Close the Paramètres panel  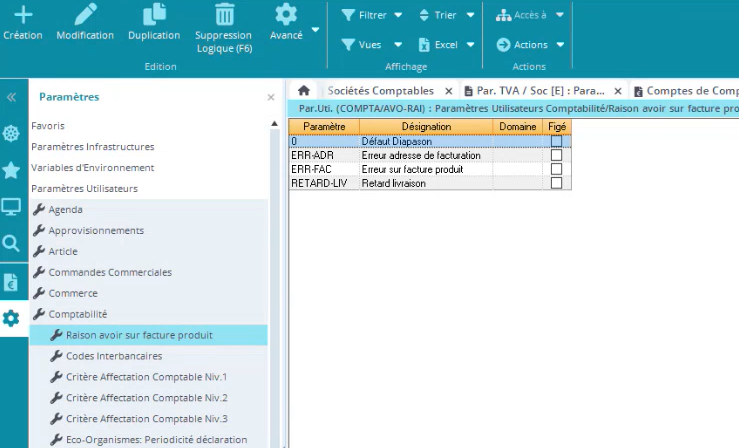pyautogui.click(x=271, y=97)
